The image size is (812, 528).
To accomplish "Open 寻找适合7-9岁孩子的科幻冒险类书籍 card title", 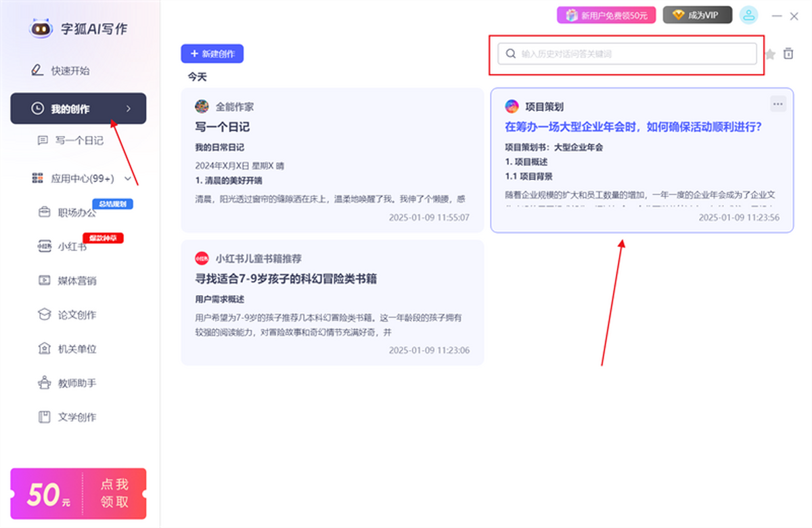I will click(x=286, y=278).
